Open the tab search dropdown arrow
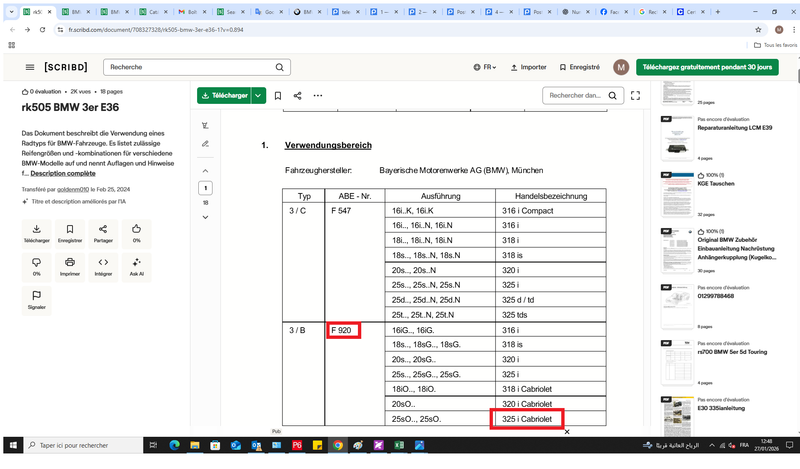This screenshot has width=800, height=469. click(11, 12)
